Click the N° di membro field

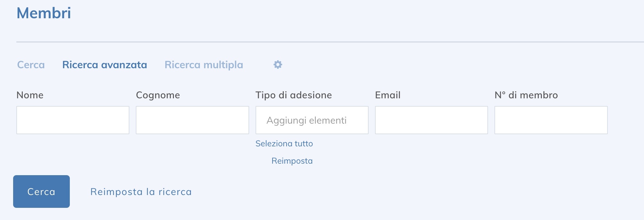click(x=551, y=120)
